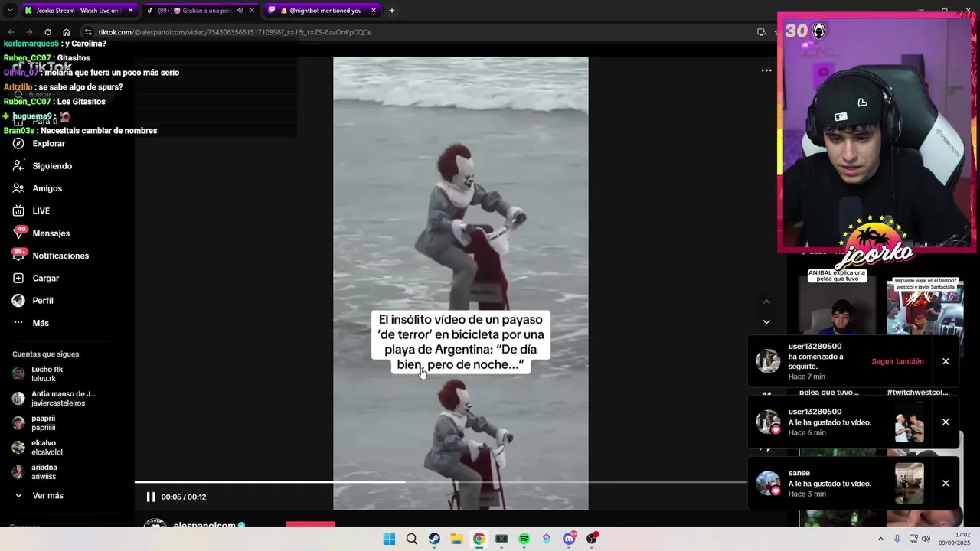This screenshot has height=551, width=980.
Task: Click the Mensajes icon with badge
Action: [18, 233]
